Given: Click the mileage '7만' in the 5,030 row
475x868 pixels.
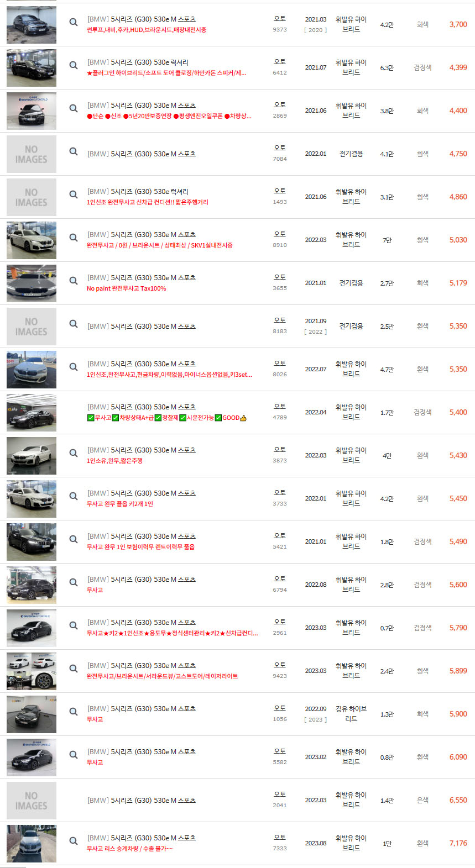Looking at the screenshot, I should (x=387, y=240).
